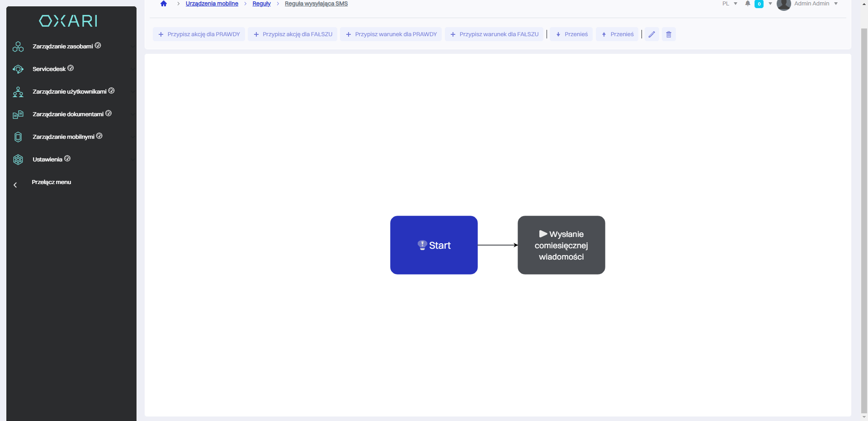Open the PL language dropdown
The image size is (868, 421).
[729, 4]
